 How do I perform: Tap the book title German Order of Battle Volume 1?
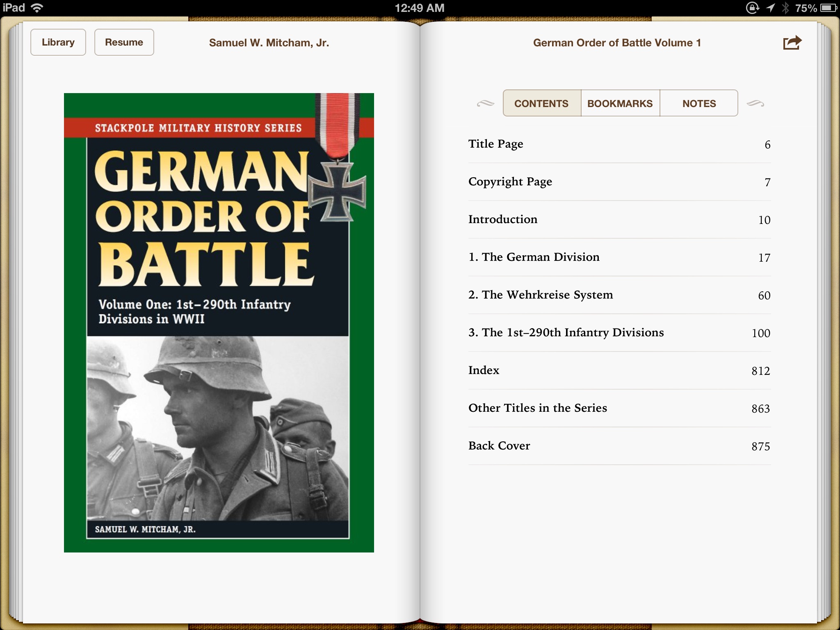pos(617,43)
